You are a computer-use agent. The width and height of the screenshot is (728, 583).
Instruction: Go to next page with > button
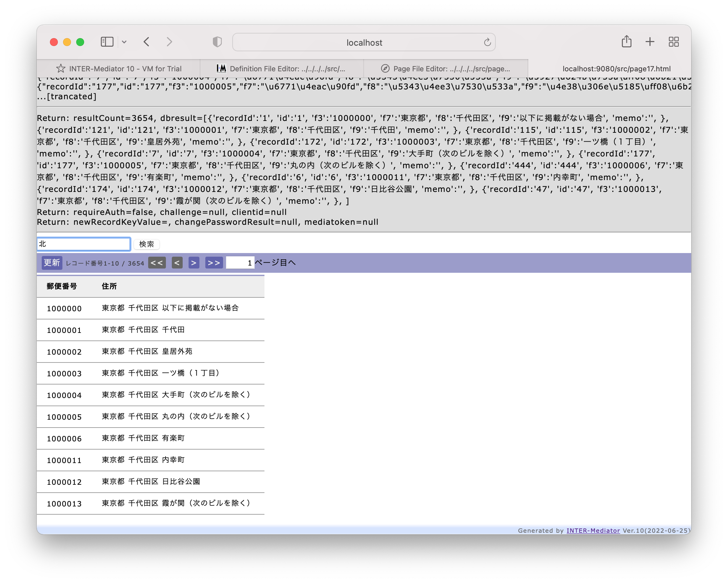click(194, 263)
